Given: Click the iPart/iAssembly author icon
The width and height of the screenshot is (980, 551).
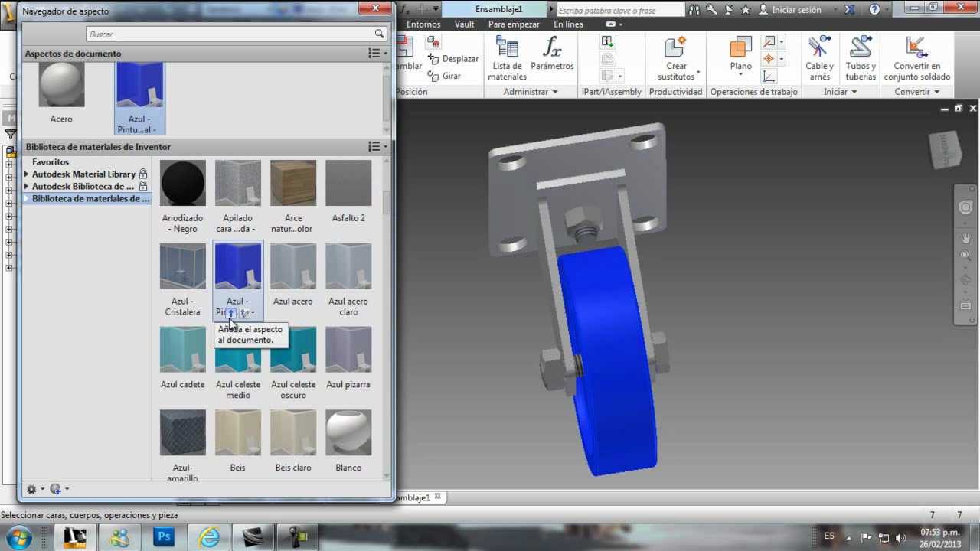Looking at the screenshot, I should coord(607,41).
